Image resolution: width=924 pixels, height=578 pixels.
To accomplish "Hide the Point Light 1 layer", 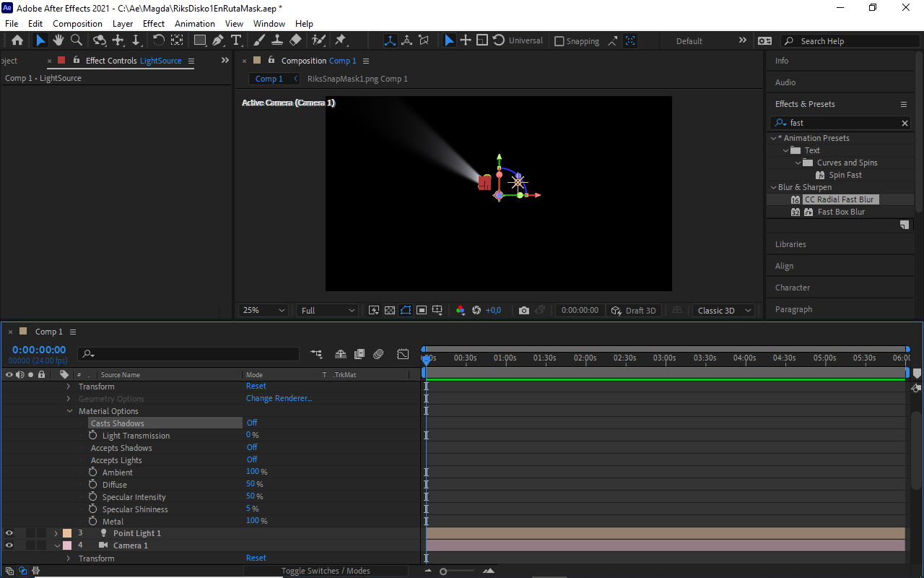I will click(9, 533).
